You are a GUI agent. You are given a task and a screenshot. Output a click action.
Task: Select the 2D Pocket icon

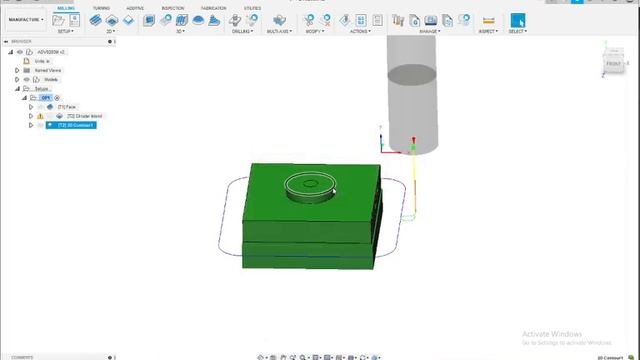click(x=112, y=20)
